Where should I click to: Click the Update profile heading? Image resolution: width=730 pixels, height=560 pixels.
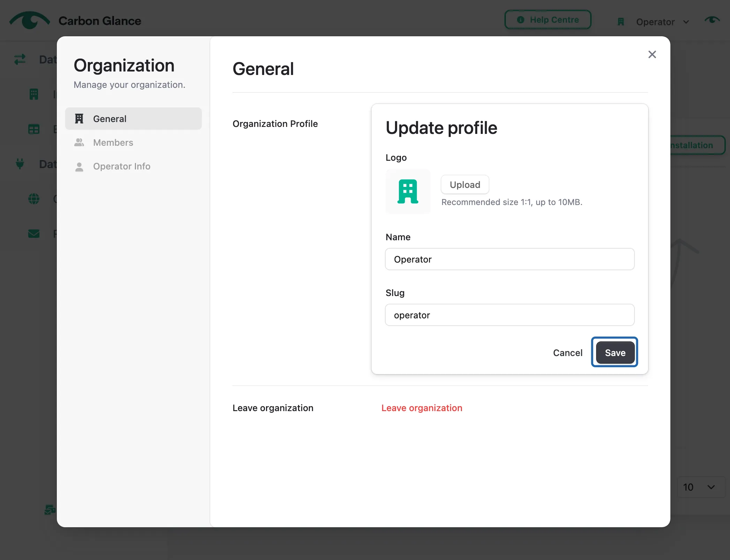tap(441, 128)
